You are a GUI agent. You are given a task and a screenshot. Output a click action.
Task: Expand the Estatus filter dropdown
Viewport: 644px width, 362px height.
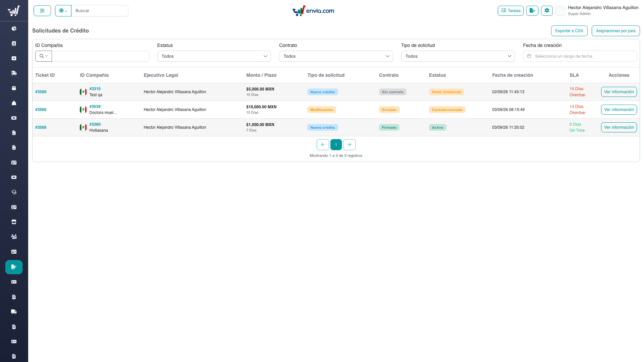tap(214, 56)
